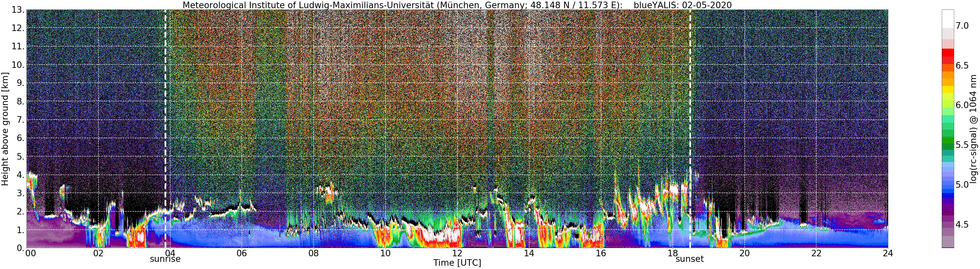Click the '06' time tick label
The width and height of the screenshot is (980, 269).
242,253
